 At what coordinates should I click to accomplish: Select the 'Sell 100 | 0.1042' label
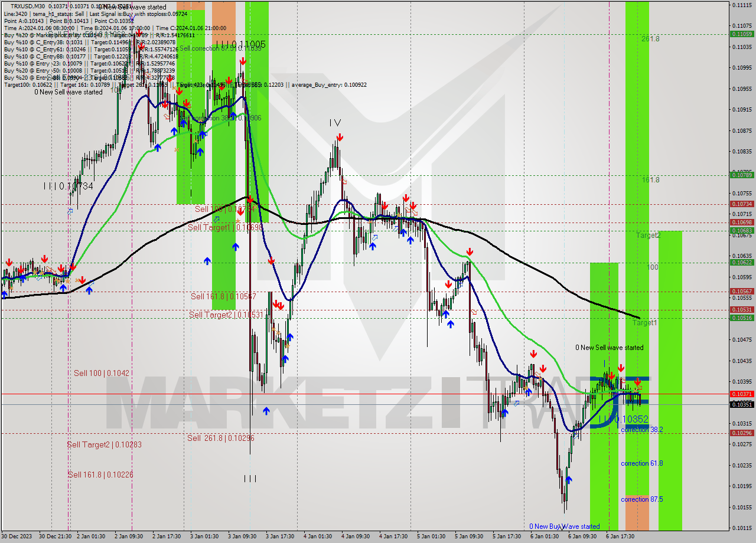(x=101, y=373)
